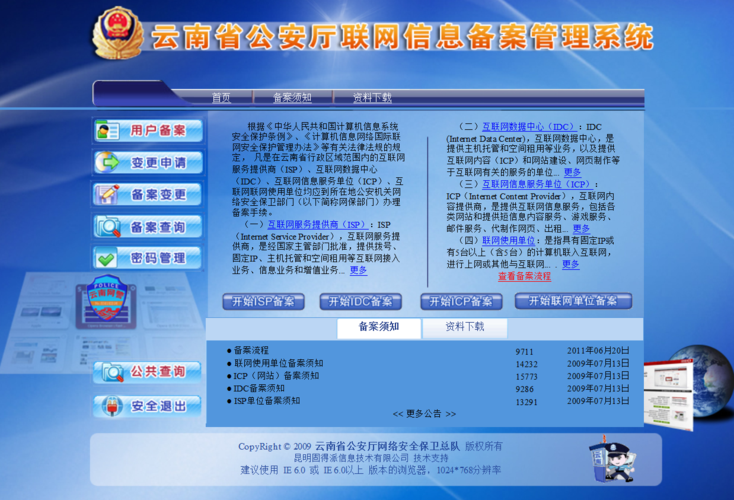The image size is (734, 500).
Task: Click the 云南省公安厅联网信息备案管理系统 title banner
Action: point(403,37)
